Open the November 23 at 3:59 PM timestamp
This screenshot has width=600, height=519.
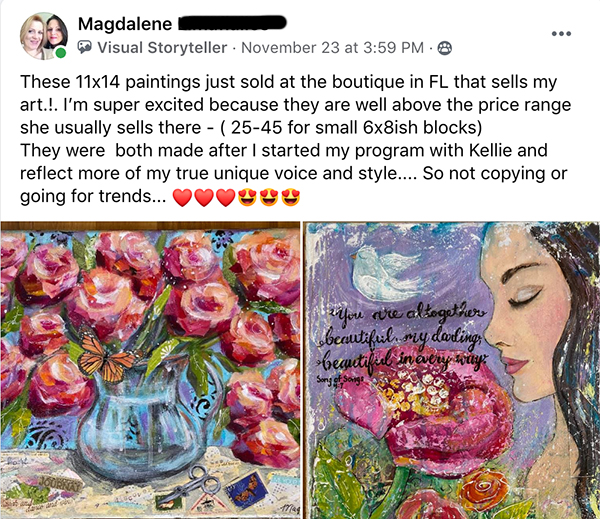(333, 48)
